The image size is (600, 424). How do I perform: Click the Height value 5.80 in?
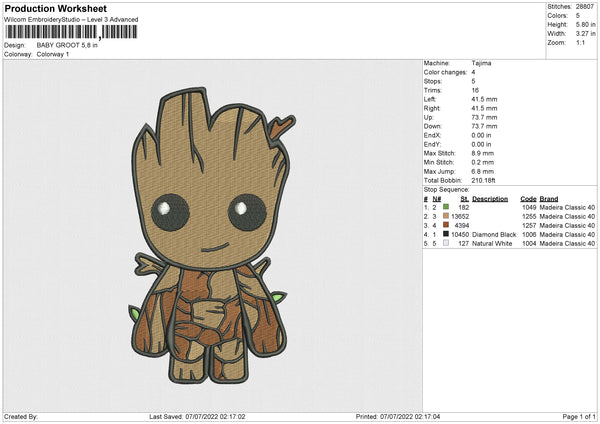[x=585, y=24]
